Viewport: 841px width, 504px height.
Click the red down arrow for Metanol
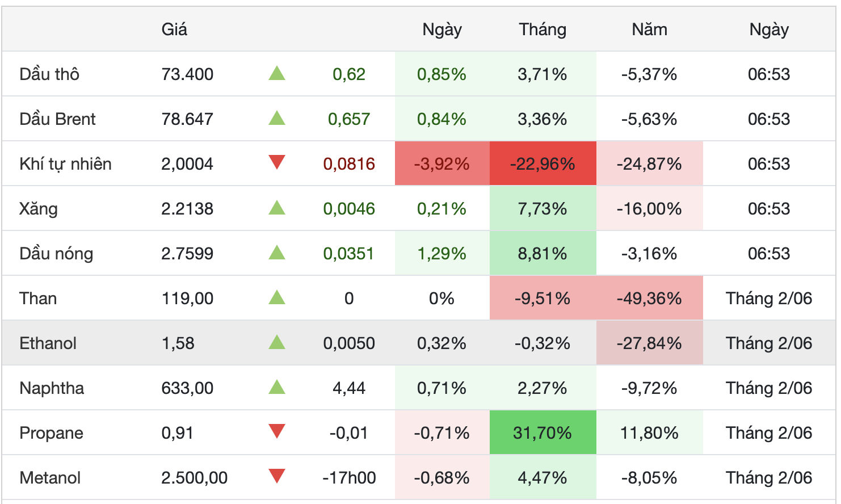[x=277, y=477]
